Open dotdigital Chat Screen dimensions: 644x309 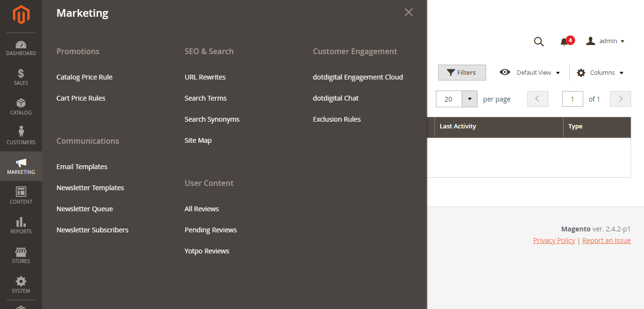click(336, 98)
